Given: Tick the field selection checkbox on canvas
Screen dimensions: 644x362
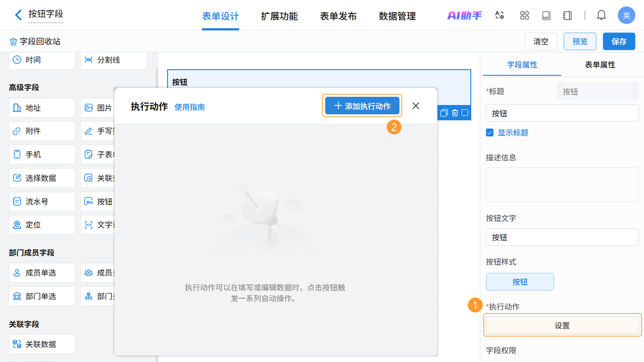Looking at the screenshot, I should tap(465, 113).
